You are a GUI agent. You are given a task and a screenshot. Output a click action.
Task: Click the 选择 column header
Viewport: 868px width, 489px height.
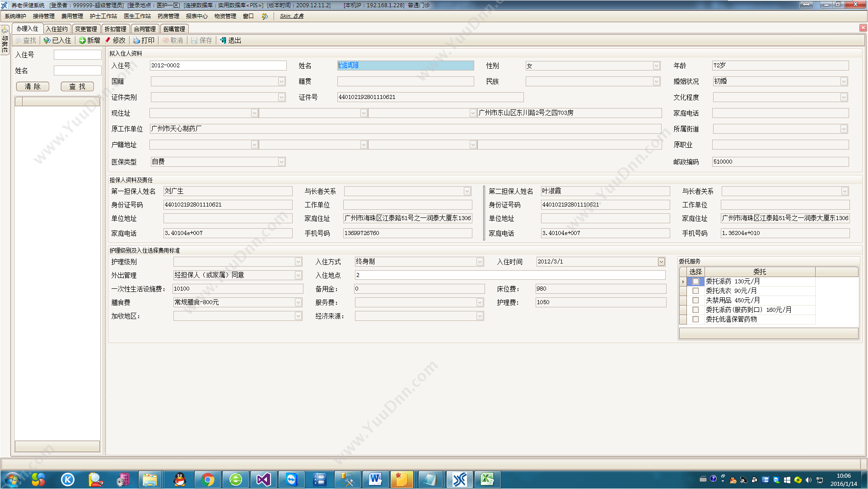695,272
